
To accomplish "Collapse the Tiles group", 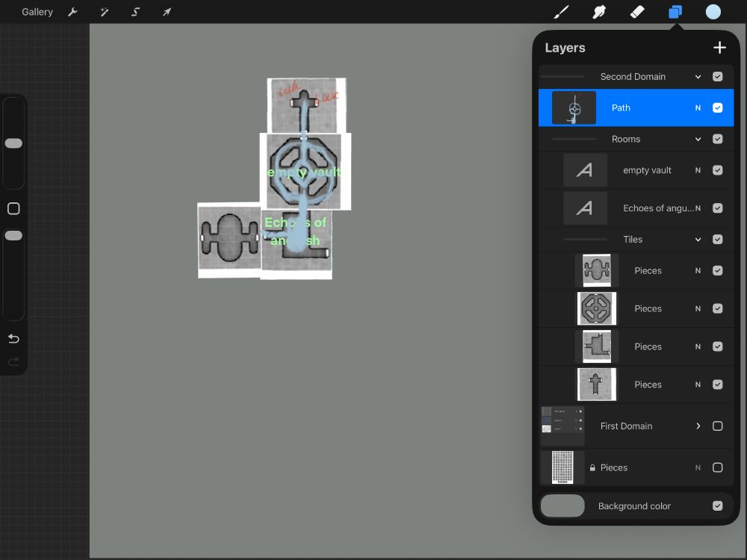I will pos(698,240).
